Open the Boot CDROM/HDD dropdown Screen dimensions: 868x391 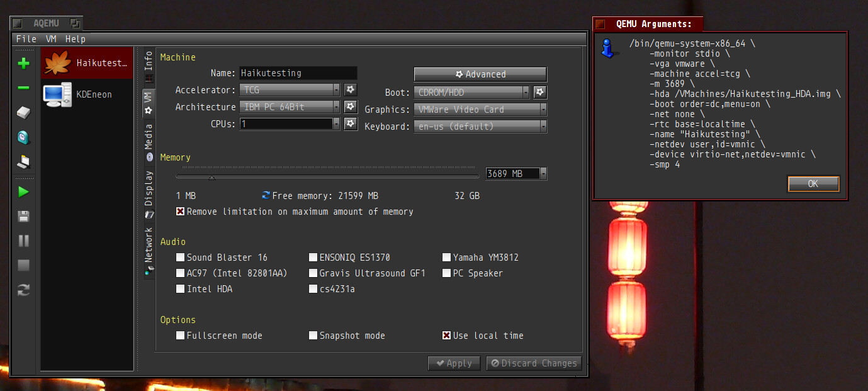[472, 93]
